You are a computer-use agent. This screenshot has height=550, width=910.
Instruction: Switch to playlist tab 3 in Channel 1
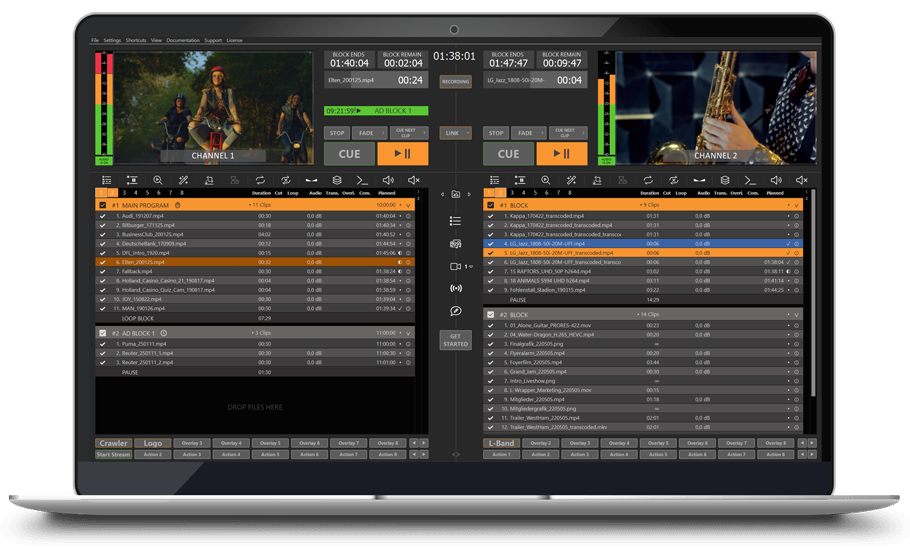click(x=125, y=192)
